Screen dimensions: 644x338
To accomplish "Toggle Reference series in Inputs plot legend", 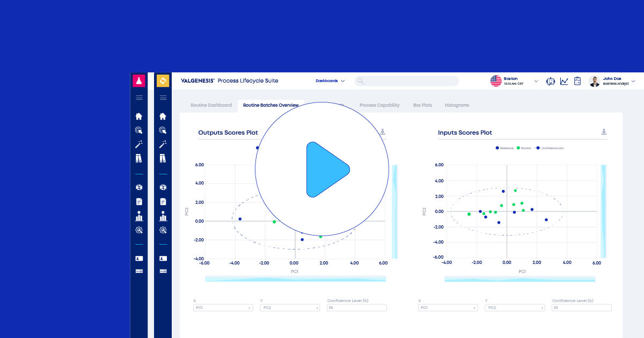I will tap(504, 148).
